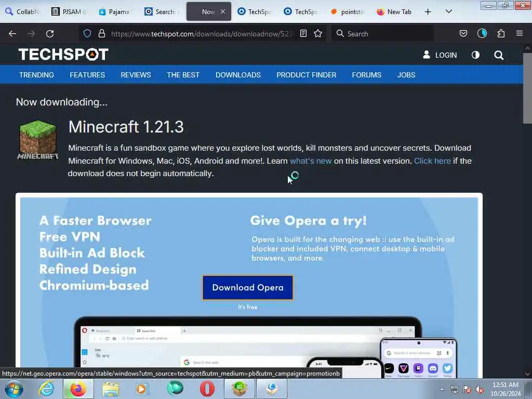Open the Windows Start button
This screenshot has height=399, width=532.
click(x=14, y=389)
